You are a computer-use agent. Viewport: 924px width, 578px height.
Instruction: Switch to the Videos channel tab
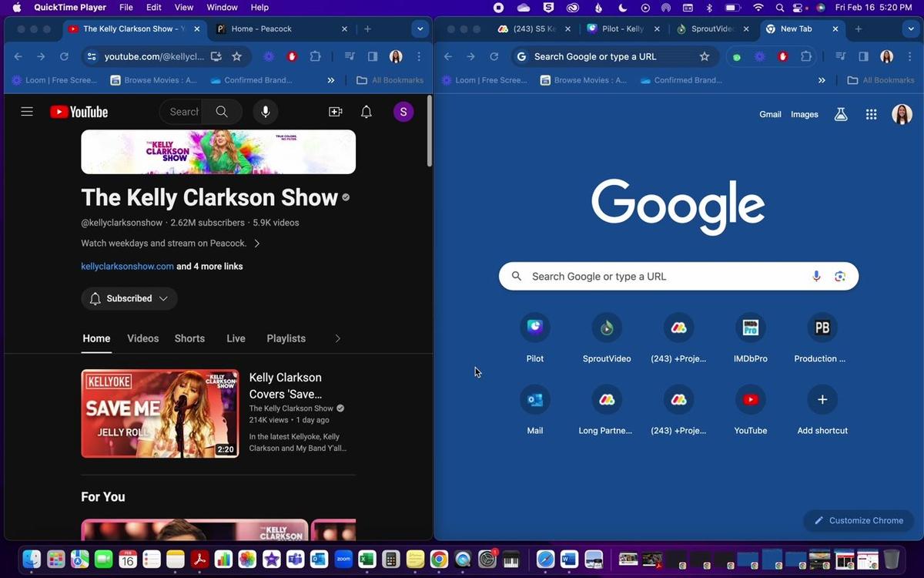point(142,338)
